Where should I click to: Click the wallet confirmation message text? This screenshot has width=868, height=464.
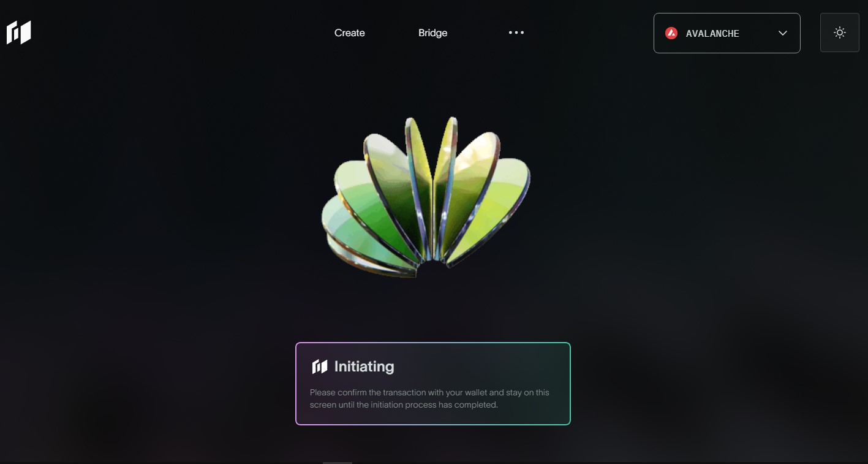point(429,398)
